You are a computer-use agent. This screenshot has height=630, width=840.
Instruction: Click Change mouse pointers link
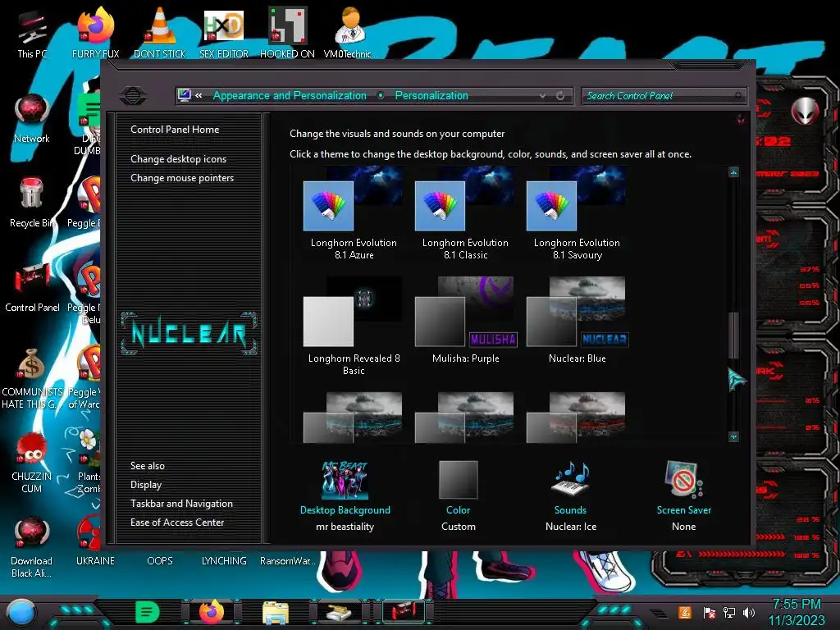(x=182, y=178)
